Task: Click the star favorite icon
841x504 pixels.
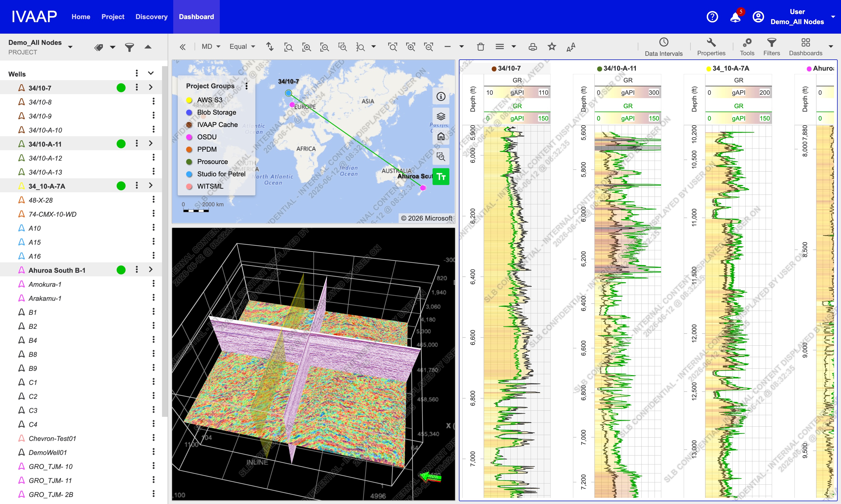Action: click(x=552, y=47)
